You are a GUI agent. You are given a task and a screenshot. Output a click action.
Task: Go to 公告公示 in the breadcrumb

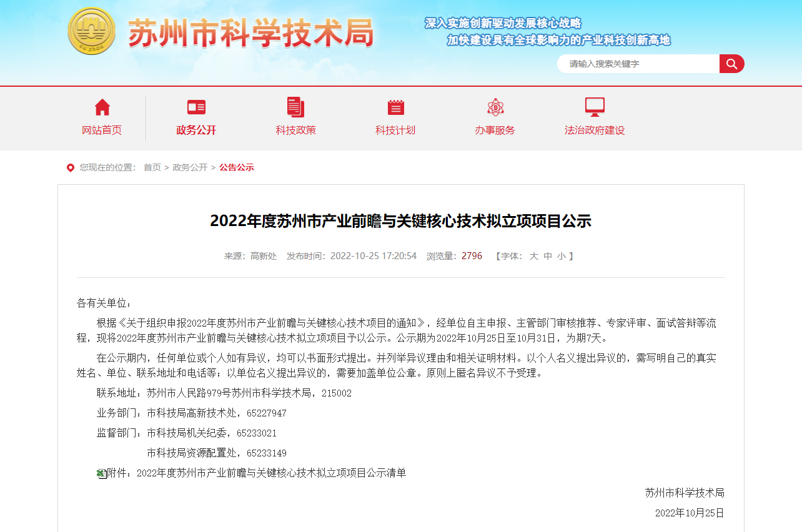pyautogui.click(x=237, y=167)
